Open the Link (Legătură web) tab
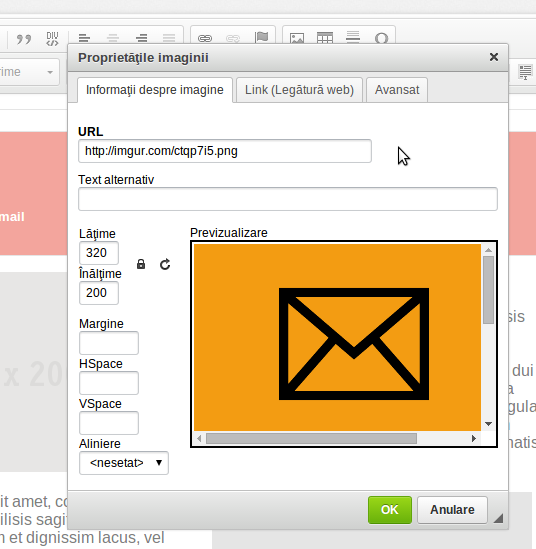 coord(299,90)
